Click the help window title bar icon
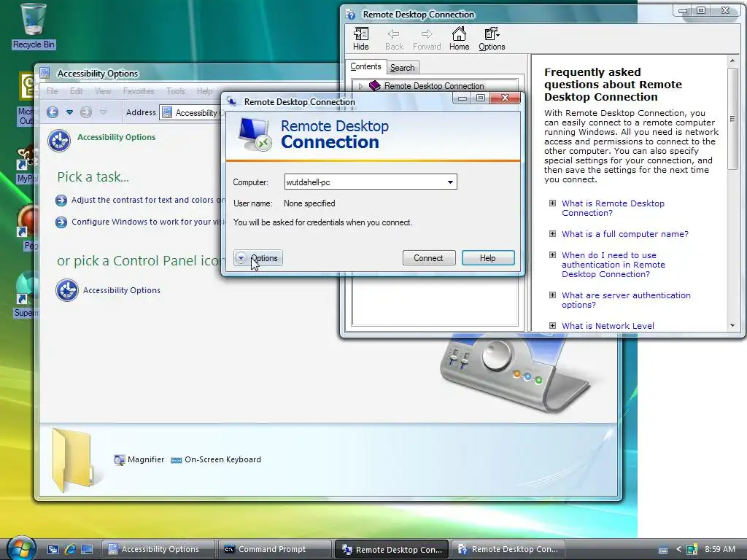The image size is (747, 560). pyautogui.click(x=351, y=15)
